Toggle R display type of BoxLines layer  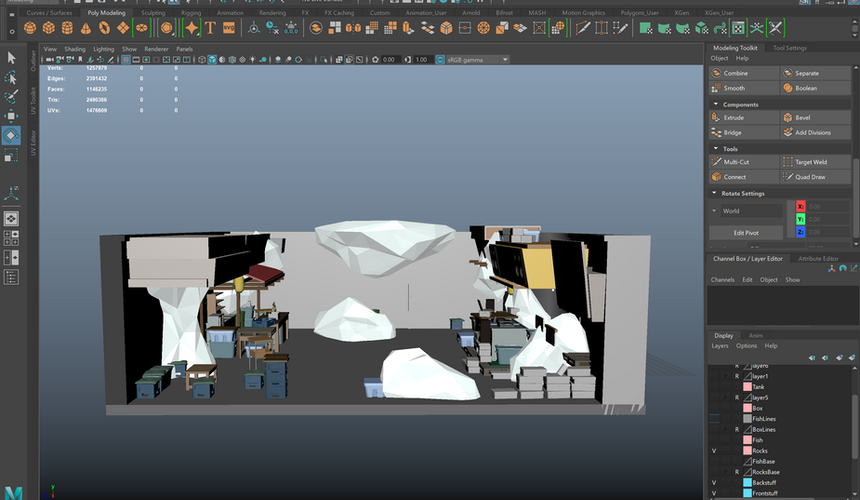point(737,429)
